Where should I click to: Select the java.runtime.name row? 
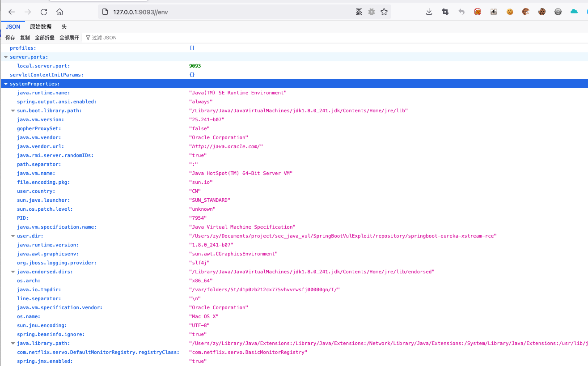pyautogui.click(x=294, y=93)
